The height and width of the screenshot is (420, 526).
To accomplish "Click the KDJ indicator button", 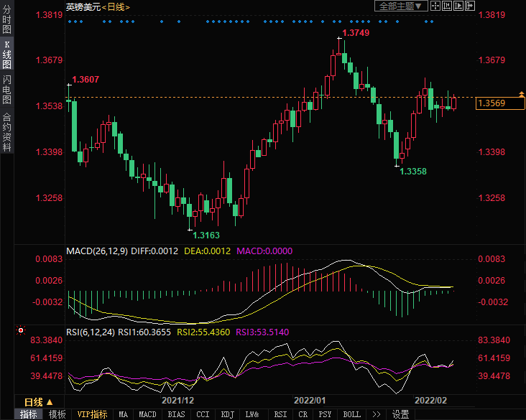I will tap(227, 414).
